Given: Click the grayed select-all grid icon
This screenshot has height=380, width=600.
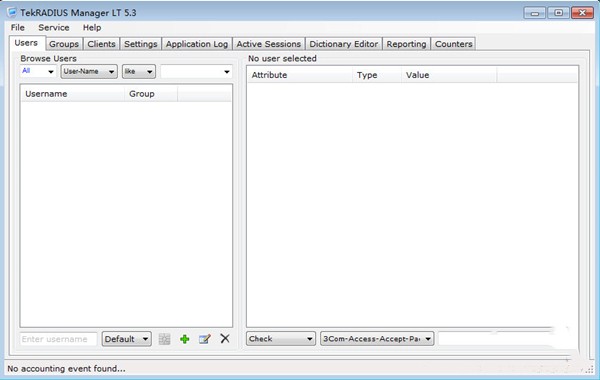Looking at the screenshot, I should click(165, 339).
